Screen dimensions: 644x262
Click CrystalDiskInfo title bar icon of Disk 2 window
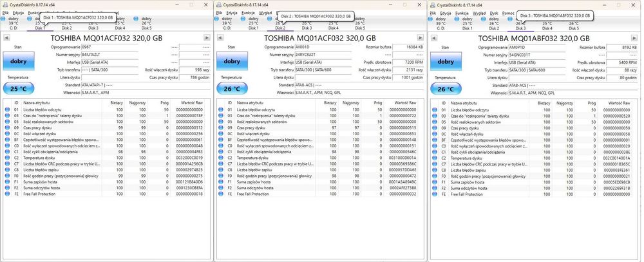(x=218, y=5)
